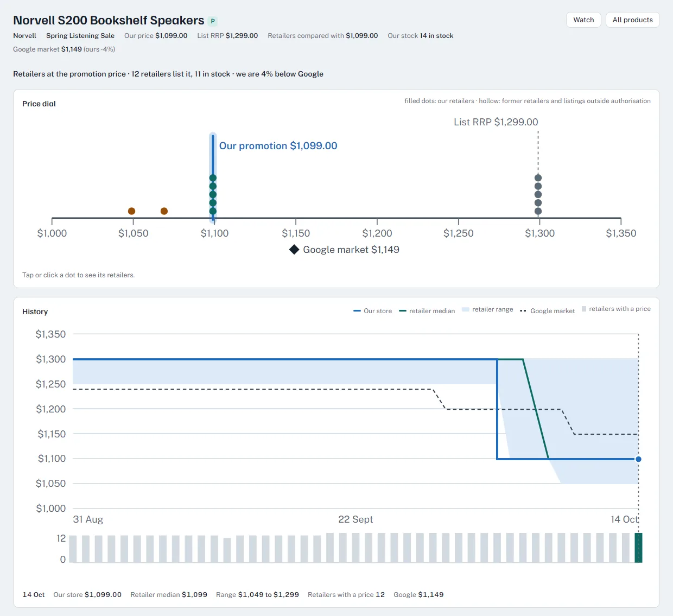Click the 'Our promotion $1,099.00' label
Screen dimensions: 673x616
click(x=278, y=146)
